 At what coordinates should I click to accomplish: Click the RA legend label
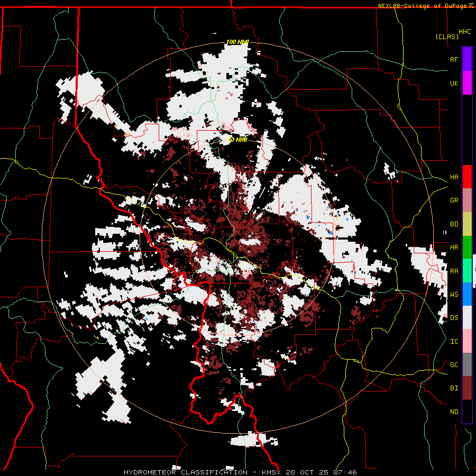pos(454,271)
